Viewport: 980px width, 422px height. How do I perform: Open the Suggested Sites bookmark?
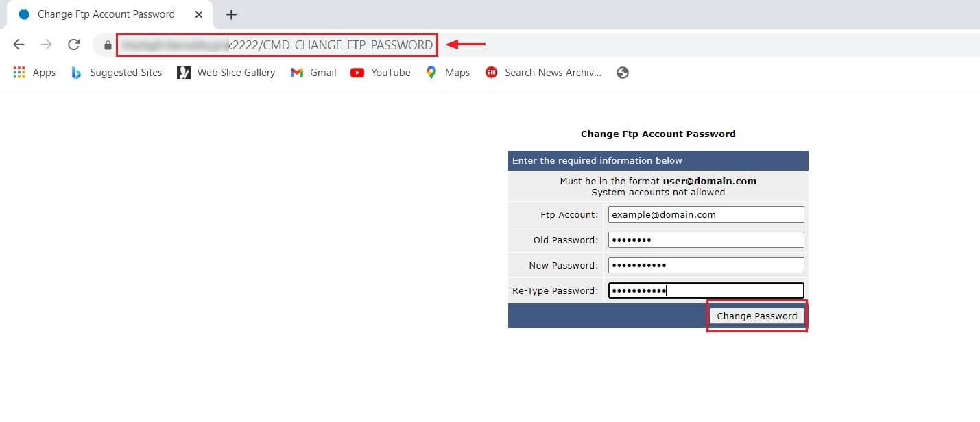point(117,73)
